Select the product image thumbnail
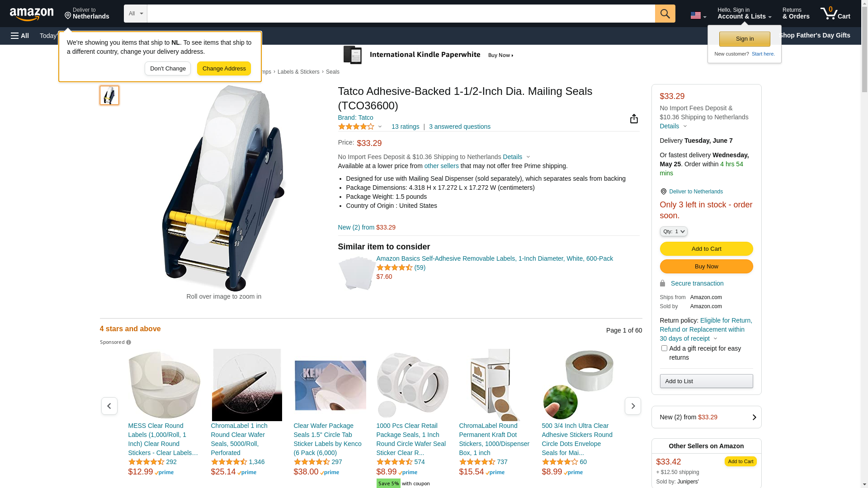 (109, 95)
